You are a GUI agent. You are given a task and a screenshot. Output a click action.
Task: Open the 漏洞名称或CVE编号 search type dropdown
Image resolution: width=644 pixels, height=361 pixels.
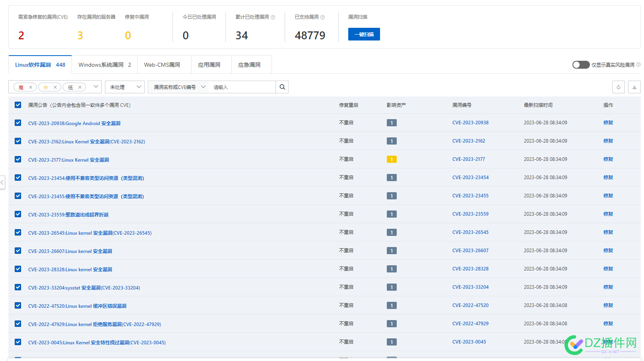click(179, 87)
